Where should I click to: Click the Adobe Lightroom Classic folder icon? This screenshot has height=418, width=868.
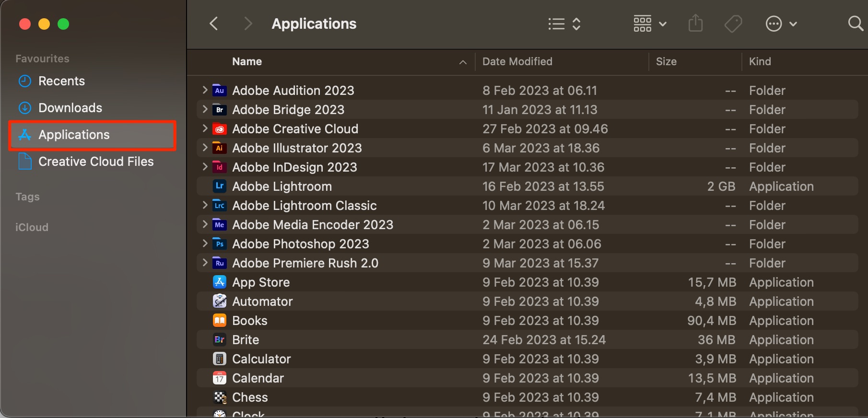(x=219, y=205)
